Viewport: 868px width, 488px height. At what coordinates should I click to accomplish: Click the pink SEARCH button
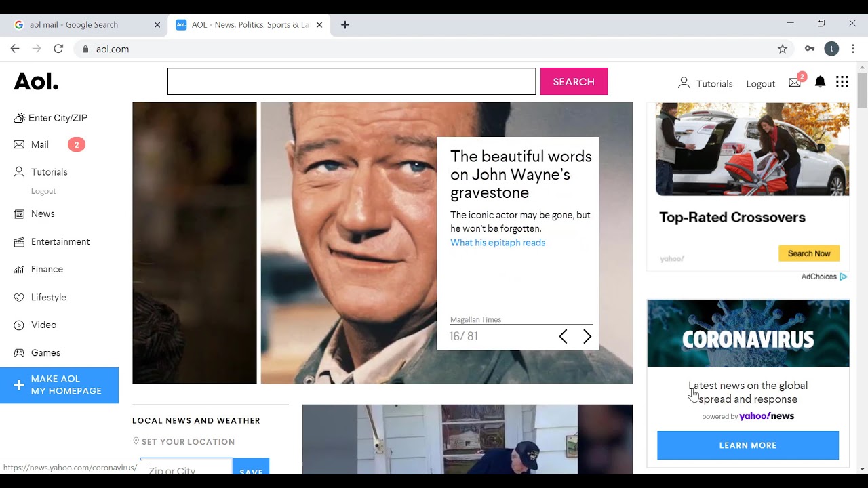574,81
